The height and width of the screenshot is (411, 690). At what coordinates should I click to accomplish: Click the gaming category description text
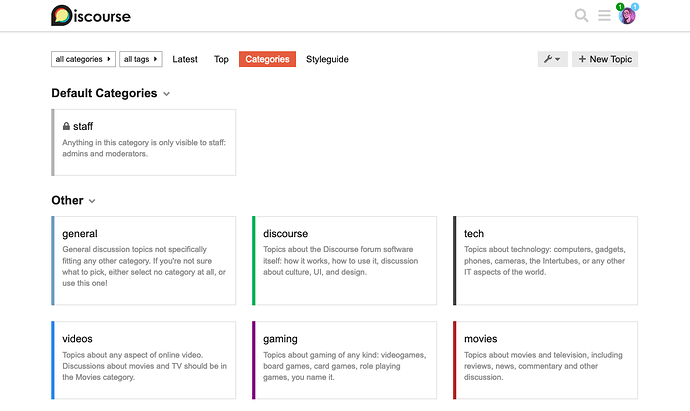345,366
